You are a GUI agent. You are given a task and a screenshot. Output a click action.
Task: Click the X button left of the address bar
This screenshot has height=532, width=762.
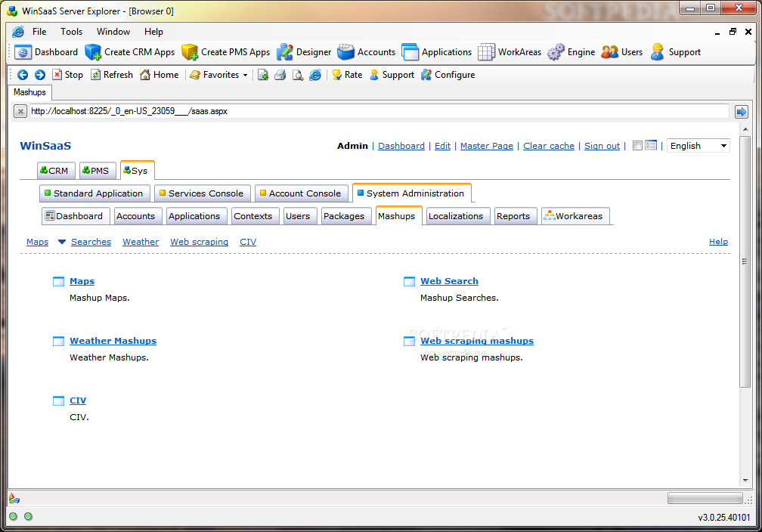(x=20, y=112)
